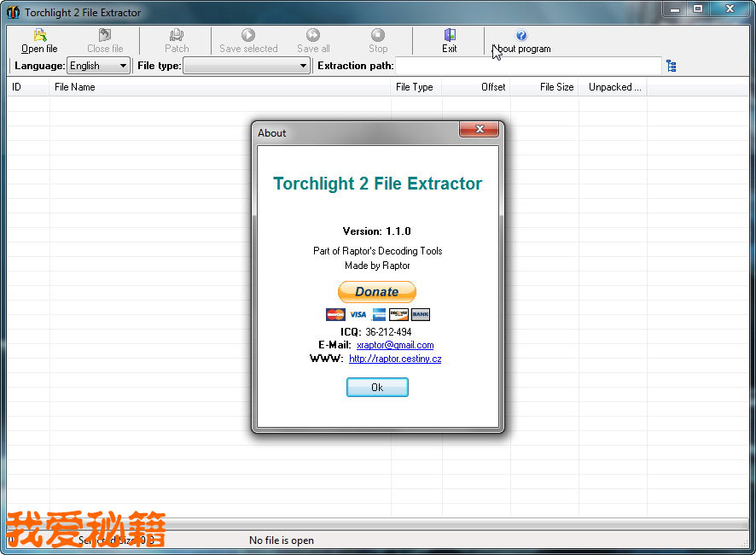
Task: Click the Close file toolbar icon
Action: pyautogui.click(x=105, y=36)
